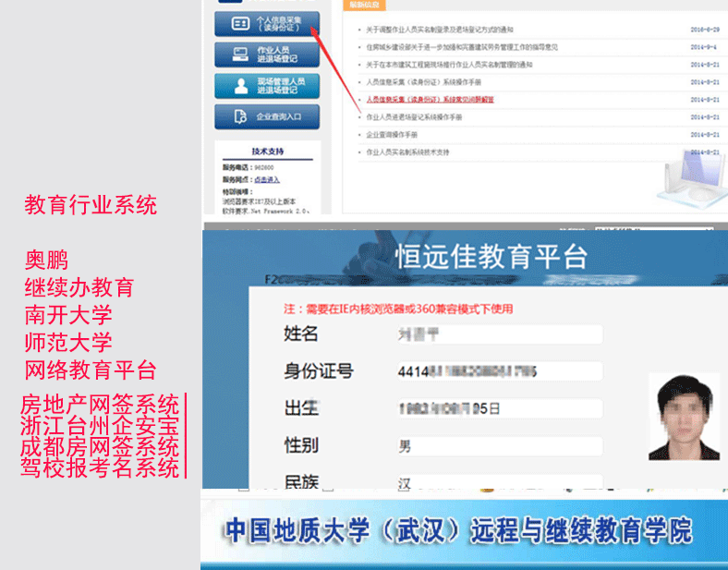The width and height of the screenshot is (728, 570).
Task: Select the ID card portrait photo
Action: point(684,417)
